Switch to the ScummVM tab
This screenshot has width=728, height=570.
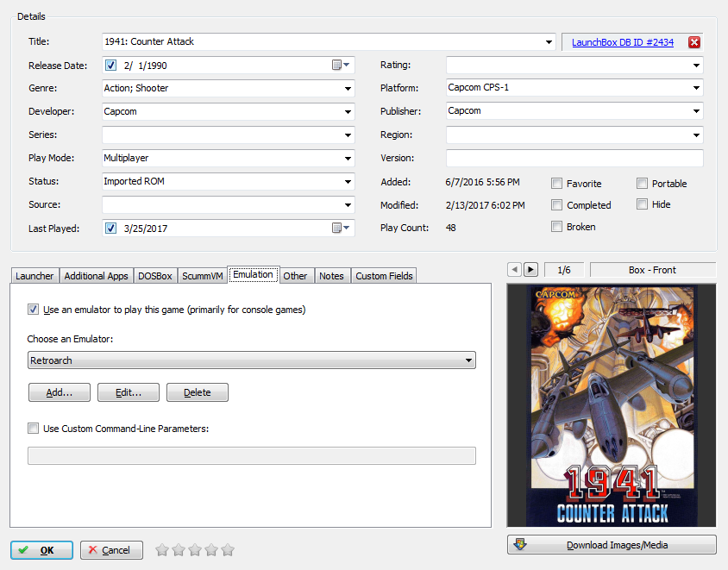pos(203,276)
